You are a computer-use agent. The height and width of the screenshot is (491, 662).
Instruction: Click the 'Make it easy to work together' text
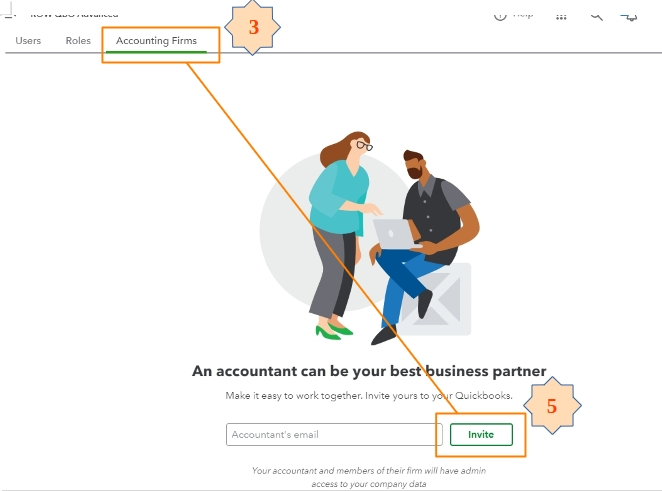pyautogui.click(x=369, y=396)
